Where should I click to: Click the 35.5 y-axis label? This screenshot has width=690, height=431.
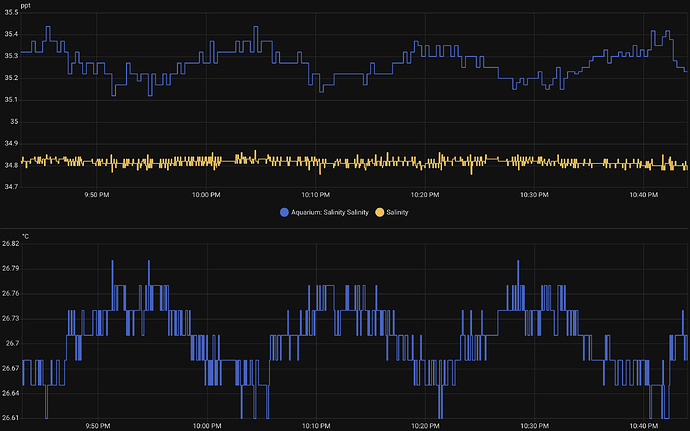point(10,12)
